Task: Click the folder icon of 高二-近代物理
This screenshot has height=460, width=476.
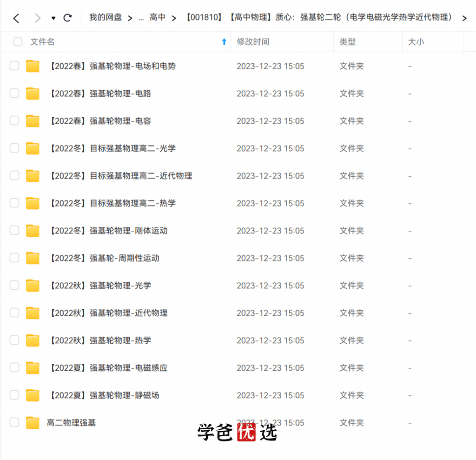Action: click(33, 176)
